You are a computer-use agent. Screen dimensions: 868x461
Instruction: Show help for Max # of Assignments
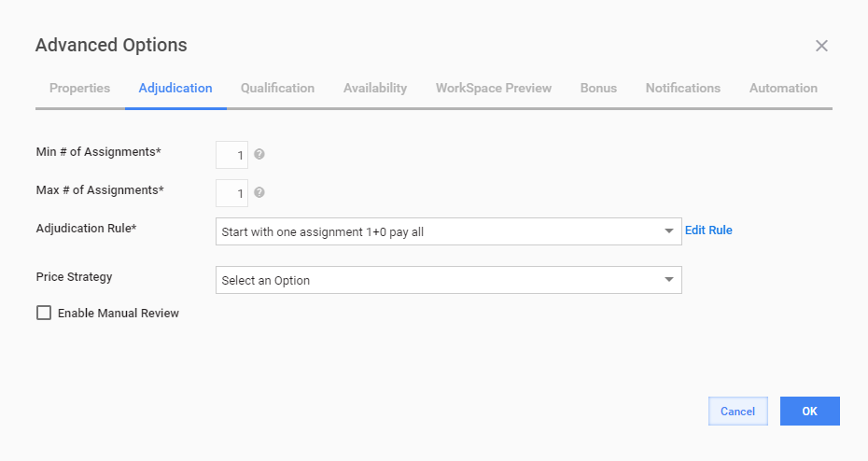coord(259,192)
